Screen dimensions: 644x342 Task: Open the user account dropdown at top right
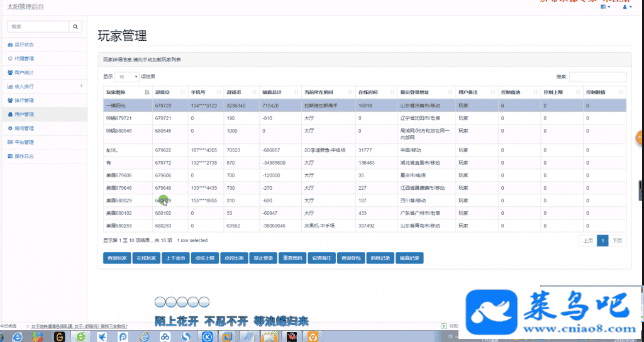coord(625,7)
